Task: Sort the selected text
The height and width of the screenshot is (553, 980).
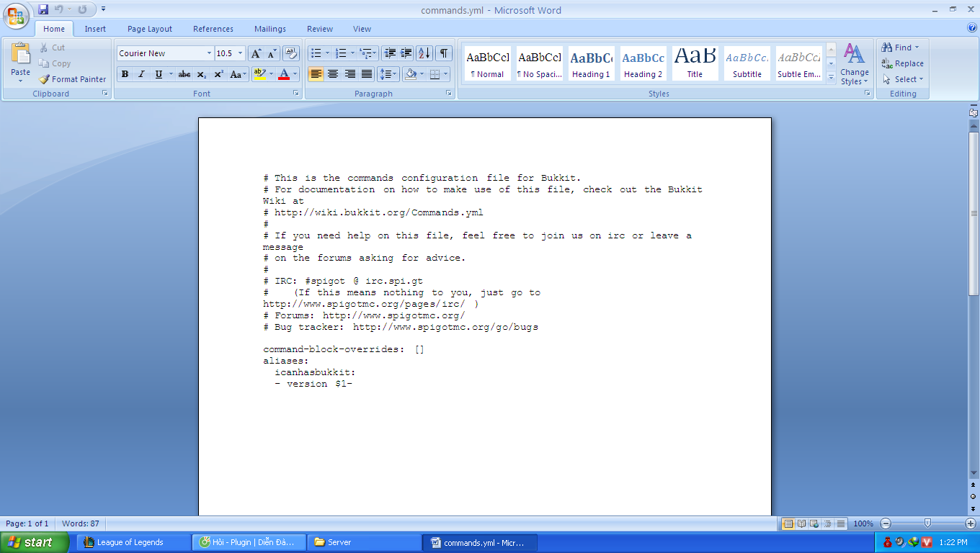Action: (x=424, y=53)
